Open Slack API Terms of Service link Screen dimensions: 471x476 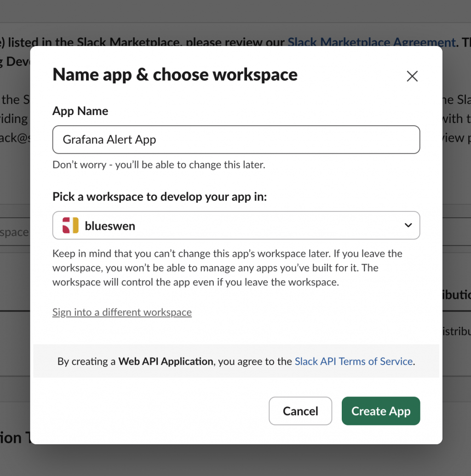click(x=354, y=361)
